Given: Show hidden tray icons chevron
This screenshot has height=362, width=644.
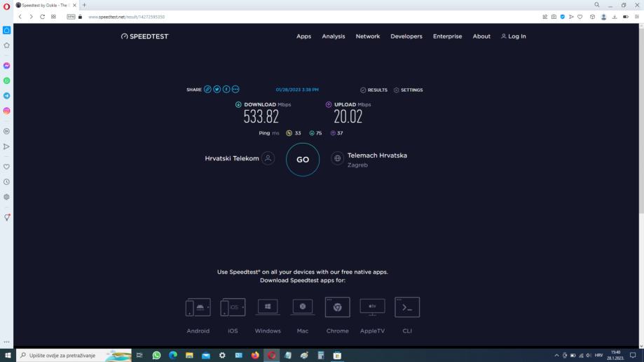Looking at the screenshot, I should pyautogui.click(x=556, y=356).
